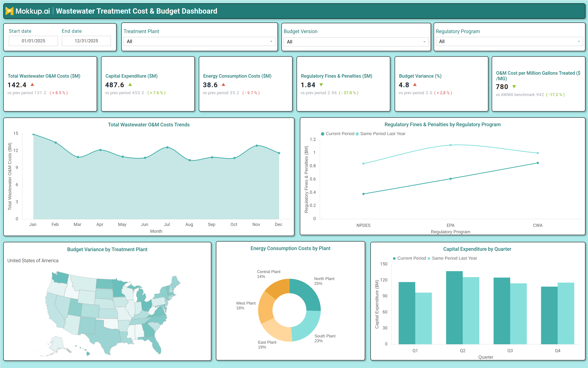Click the Budget Version dropdown arrow
This screenshot has width=588, height=368.
424,42
